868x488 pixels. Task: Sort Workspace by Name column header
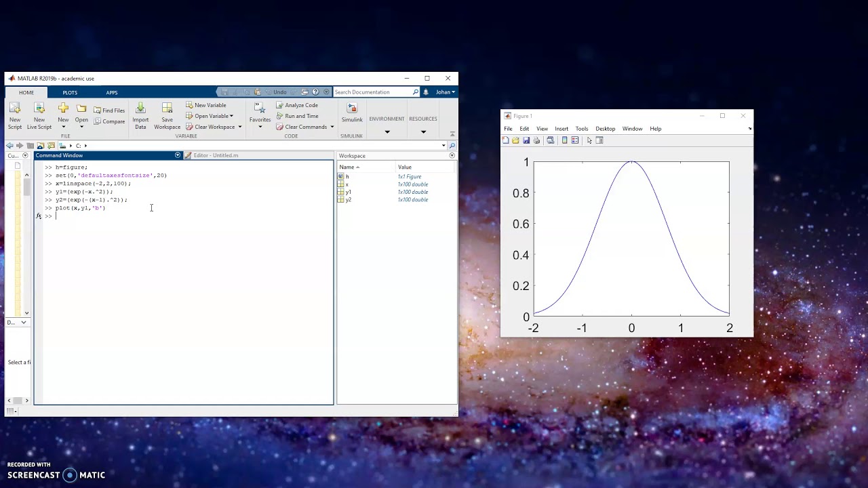366,167
